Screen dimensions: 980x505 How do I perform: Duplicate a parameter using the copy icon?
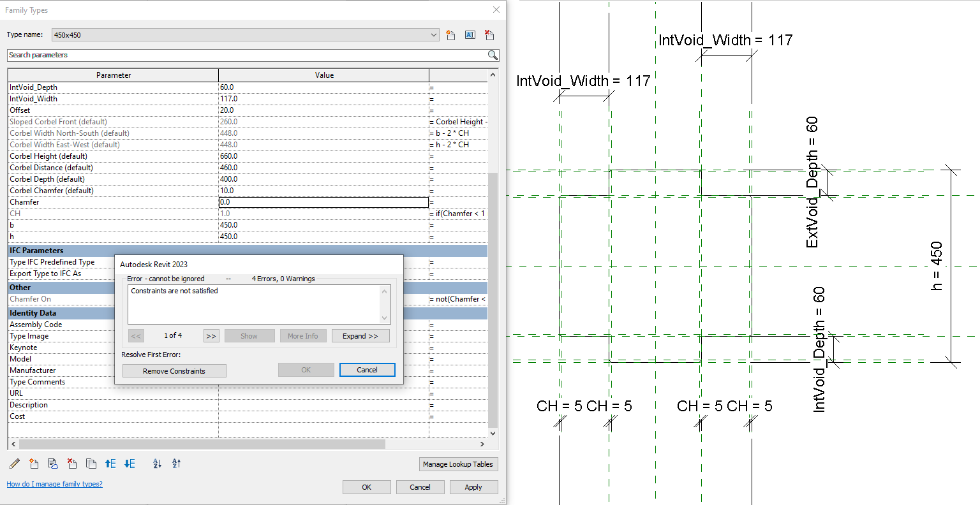(x=90, y=464)
